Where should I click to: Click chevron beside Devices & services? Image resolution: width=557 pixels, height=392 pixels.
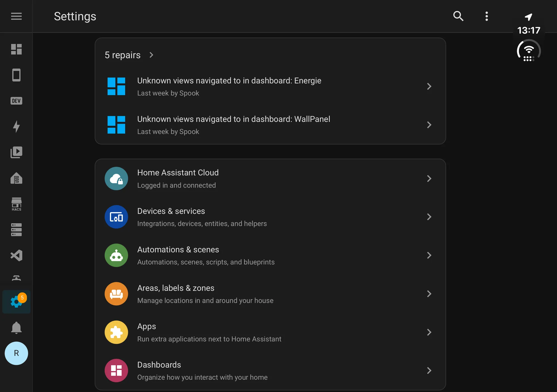(x=429, y=217)
